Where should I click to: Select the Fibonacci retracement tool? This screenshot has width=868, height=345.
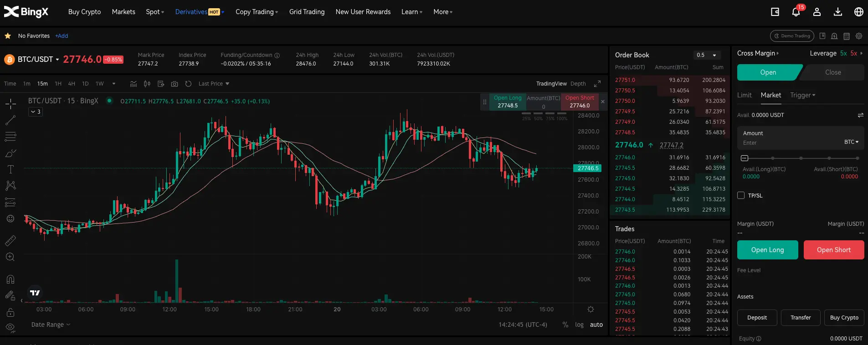click(10, 137)
